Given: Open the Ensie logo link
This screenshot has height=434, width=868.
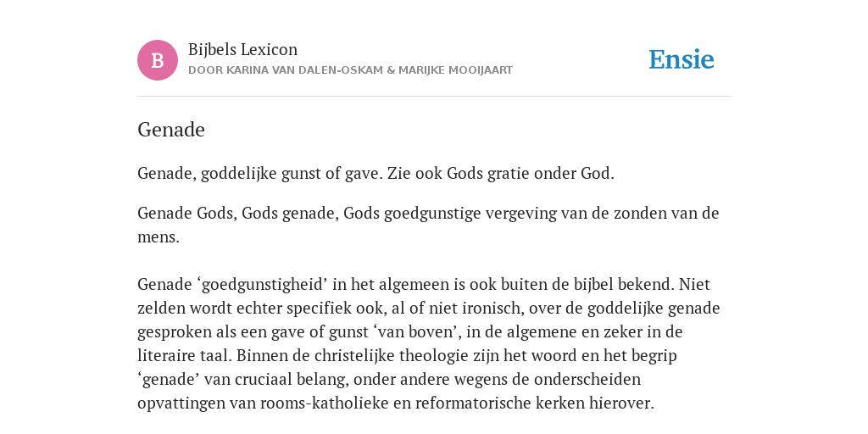Looking at the screenshot, I should point(682,60).
